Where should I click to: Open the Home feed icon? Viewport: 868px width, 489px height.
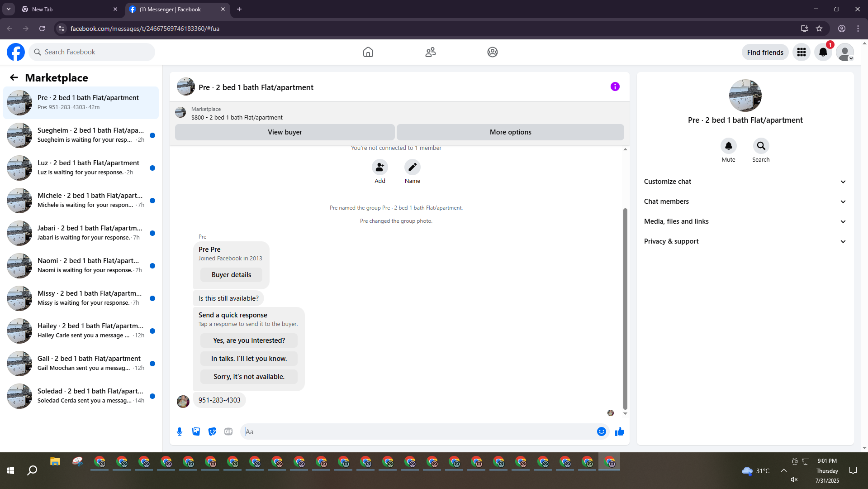tap(368, 52)
